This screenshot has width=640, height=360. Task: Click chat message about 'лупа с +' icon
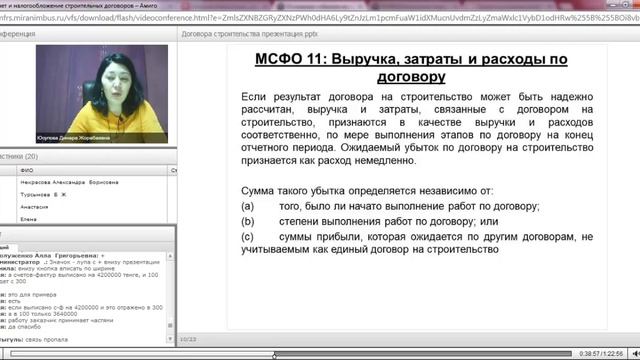pyautogui.click(x=104, y=262)
